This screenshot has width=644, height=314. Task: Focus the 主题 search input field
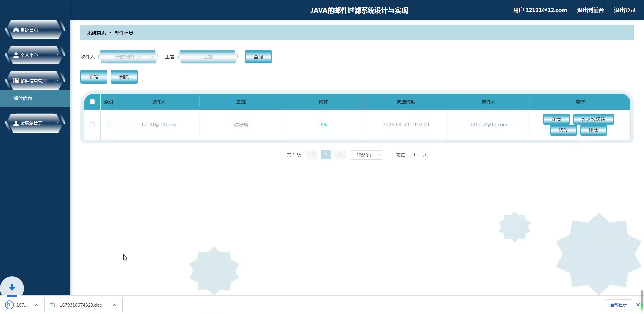pos(208,57)
